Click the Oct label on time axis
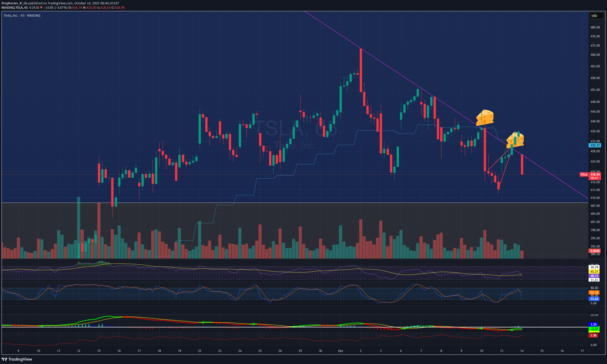 [340, 351]
